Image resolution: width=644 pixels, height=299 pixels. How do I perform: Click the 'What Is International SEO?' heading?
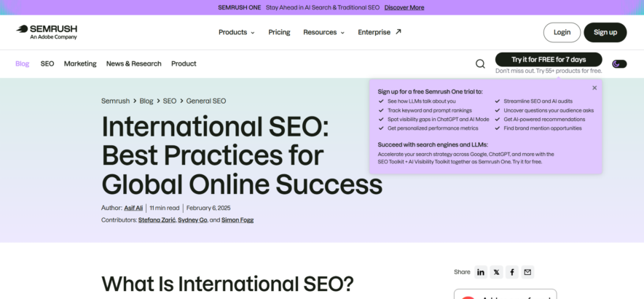click(x=227, y=284)
